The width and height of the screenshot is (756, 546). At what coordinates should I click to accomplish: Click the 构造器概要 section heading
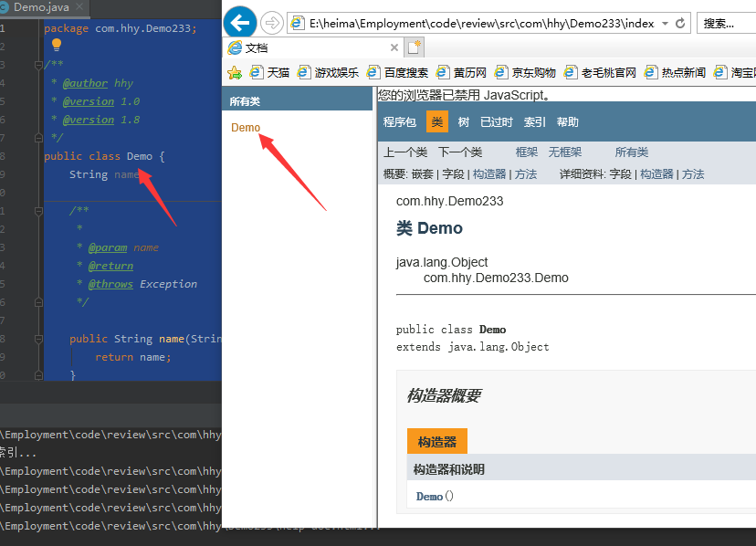[444, 395]
